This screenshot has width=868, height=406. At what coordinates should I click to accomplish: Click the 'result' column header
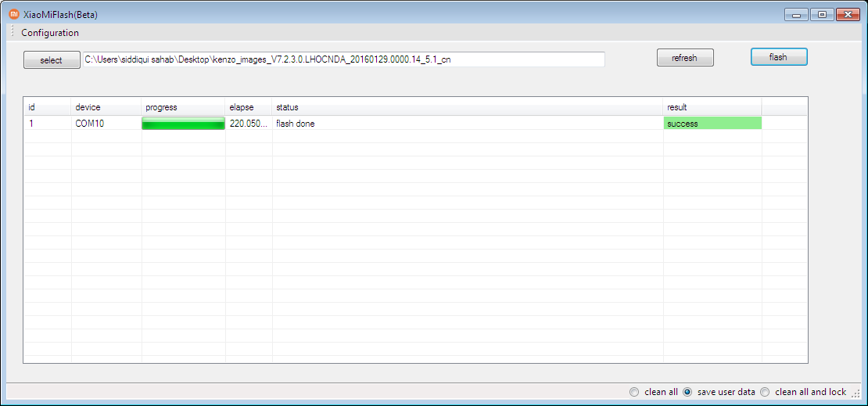[712, 107]
